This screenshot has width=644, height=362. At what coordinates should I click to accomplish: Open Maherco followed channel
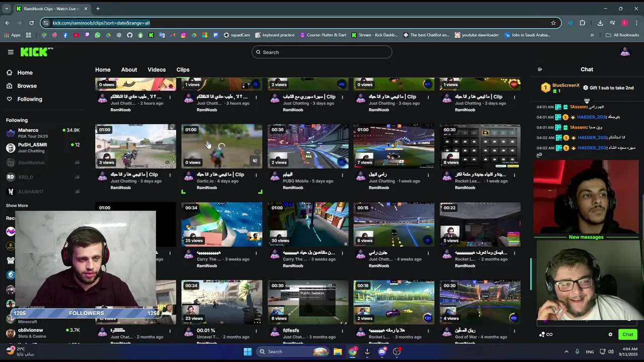(43, 133)
